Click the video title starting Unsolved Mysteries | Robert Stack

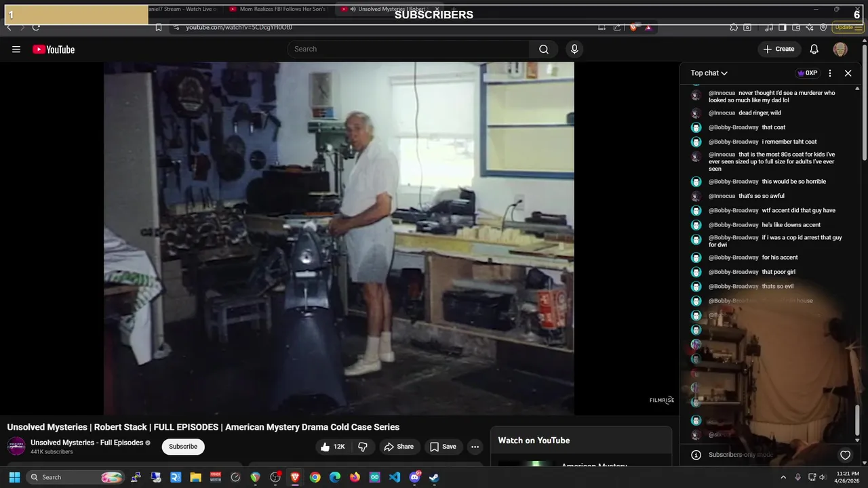[x=203, y=427]
